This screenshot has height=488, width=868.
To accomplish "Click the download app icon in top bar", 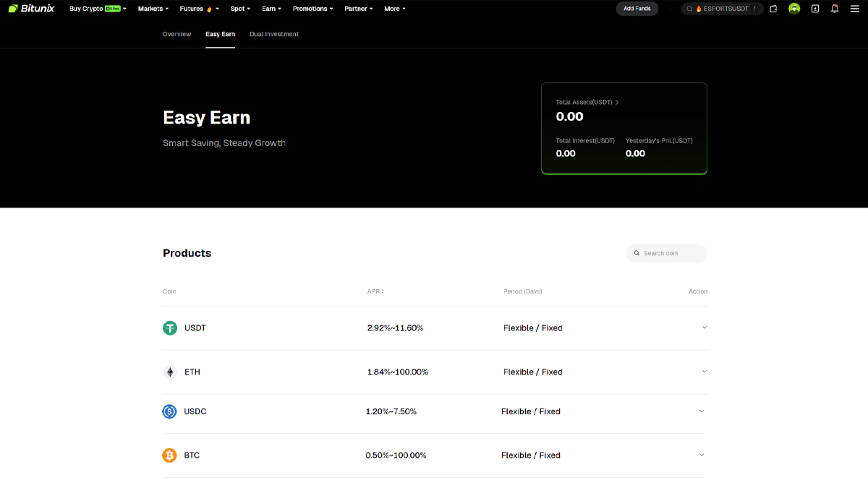I will click(x=815, y=8).
